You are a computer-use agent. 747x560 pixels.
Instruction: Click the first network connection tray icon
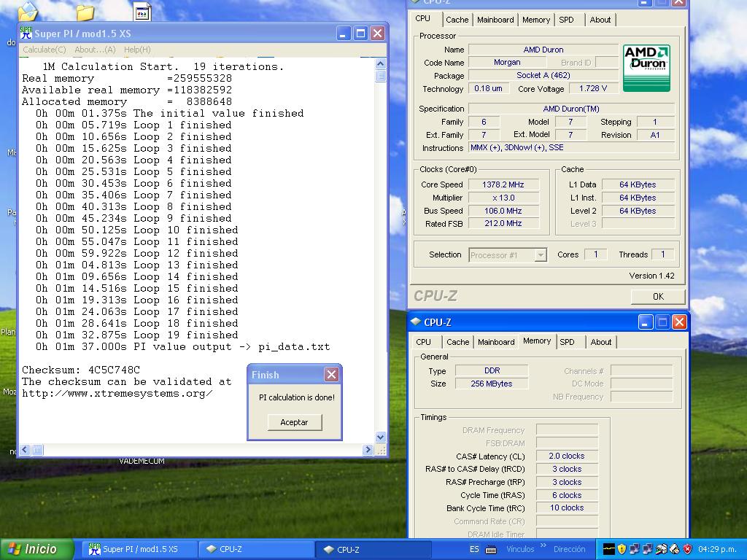634,549
